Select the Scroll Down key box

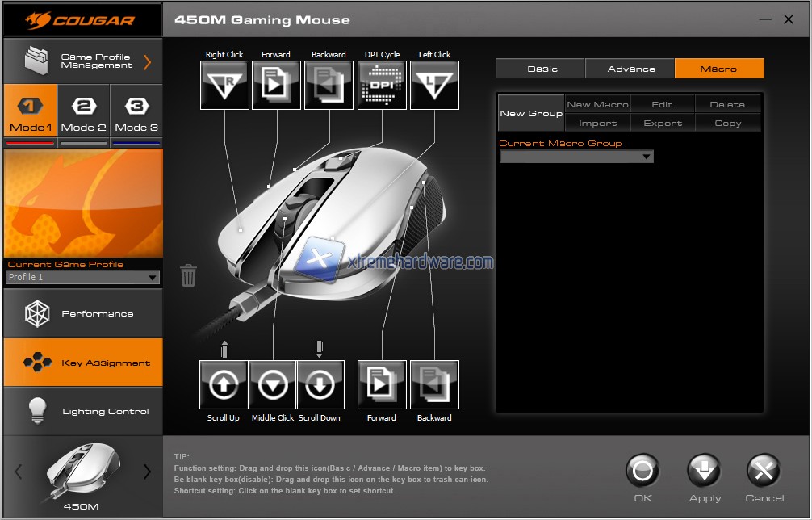[320, 385]
